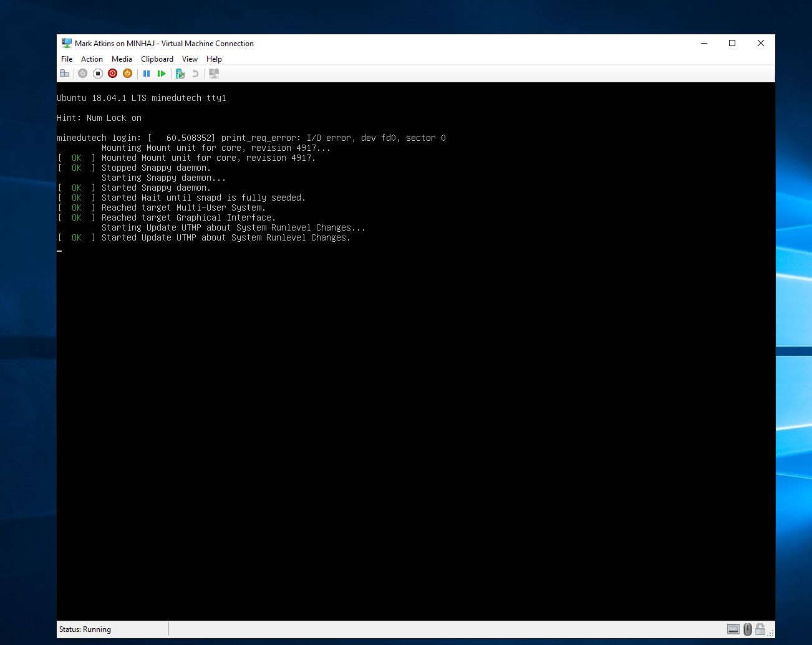
Task: Open the Help menu
Action: [x=214, y=59]
